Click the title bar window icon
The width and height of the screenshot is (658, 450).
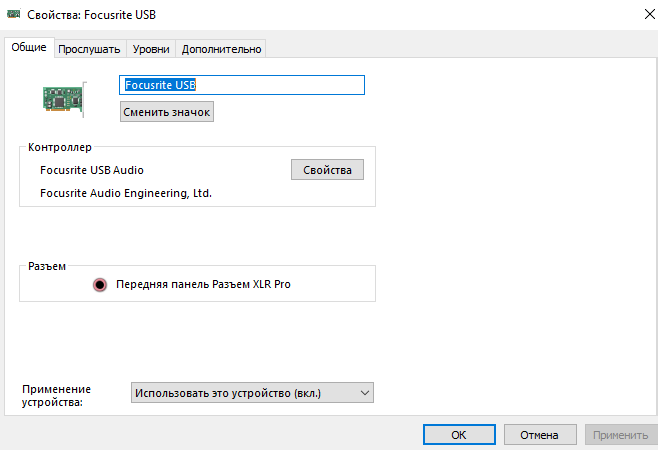coord(14,16)
